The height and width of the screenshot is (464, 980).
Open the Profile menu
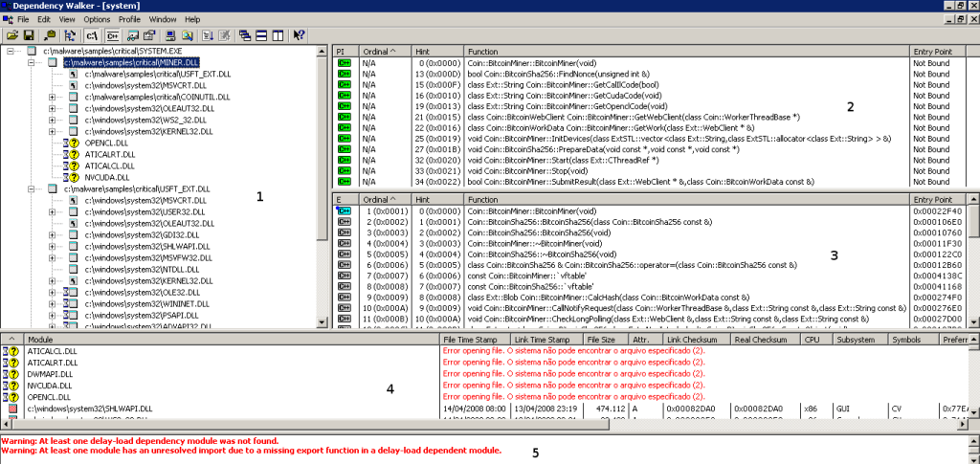coord(129,19)
